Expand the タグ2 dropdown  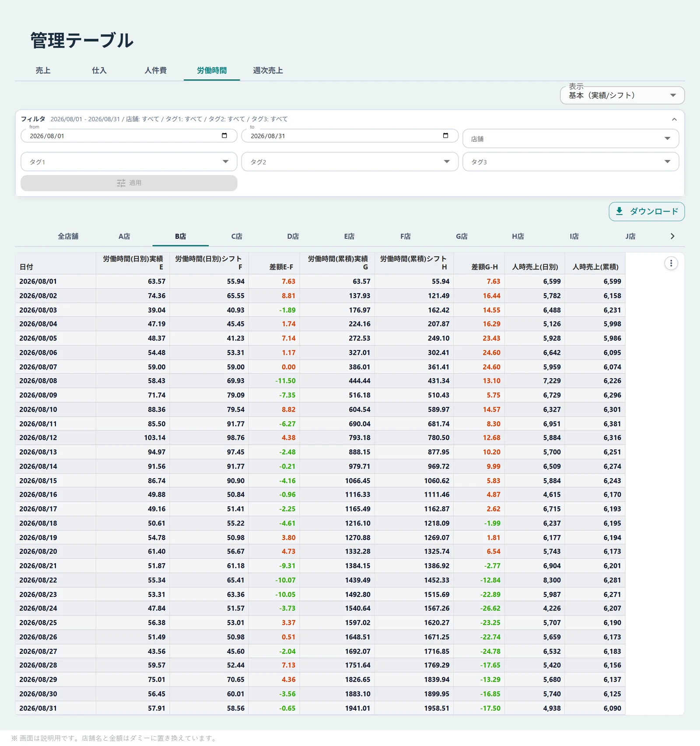350,162
